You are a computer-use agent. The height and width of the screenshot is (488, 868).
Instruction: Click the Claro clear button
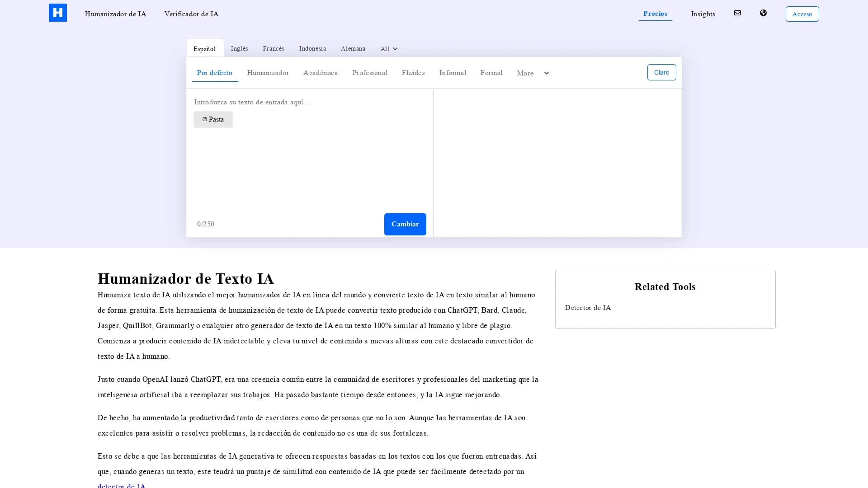[661, 72]
